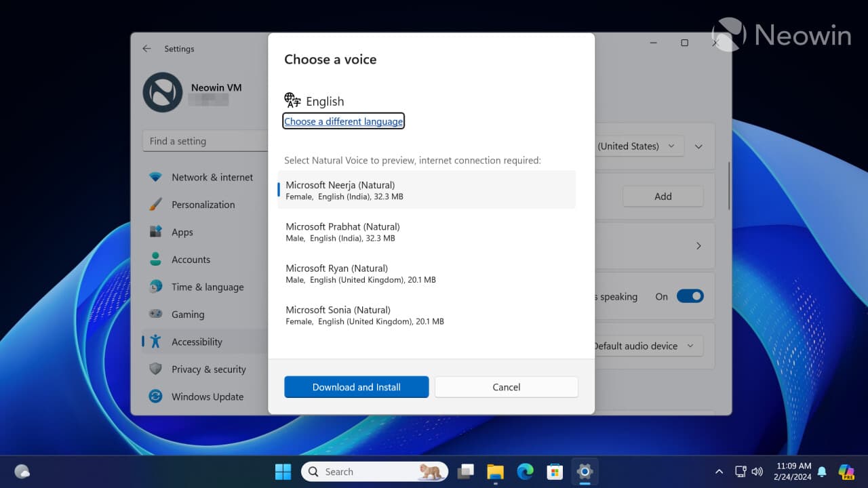Screen dimensions: 868x488
Task: Select Apps in the sidebar
Action: pos(182,232)
